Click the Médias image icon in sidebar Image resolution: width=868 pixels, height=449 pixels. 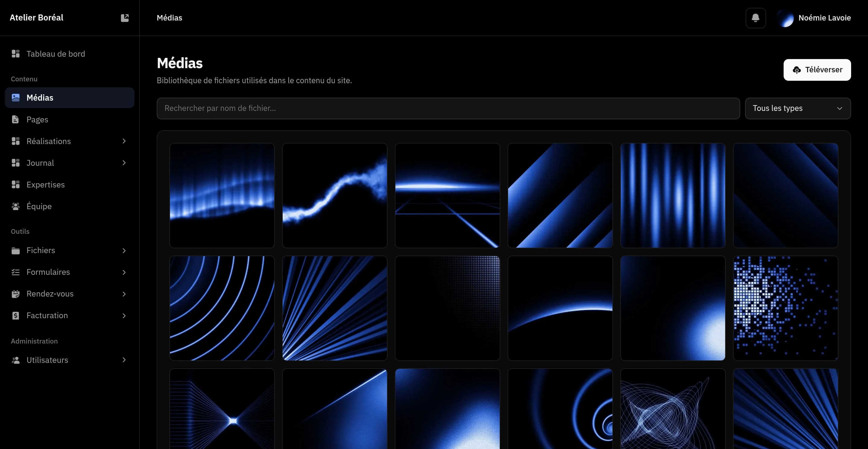tap(15, 98)
